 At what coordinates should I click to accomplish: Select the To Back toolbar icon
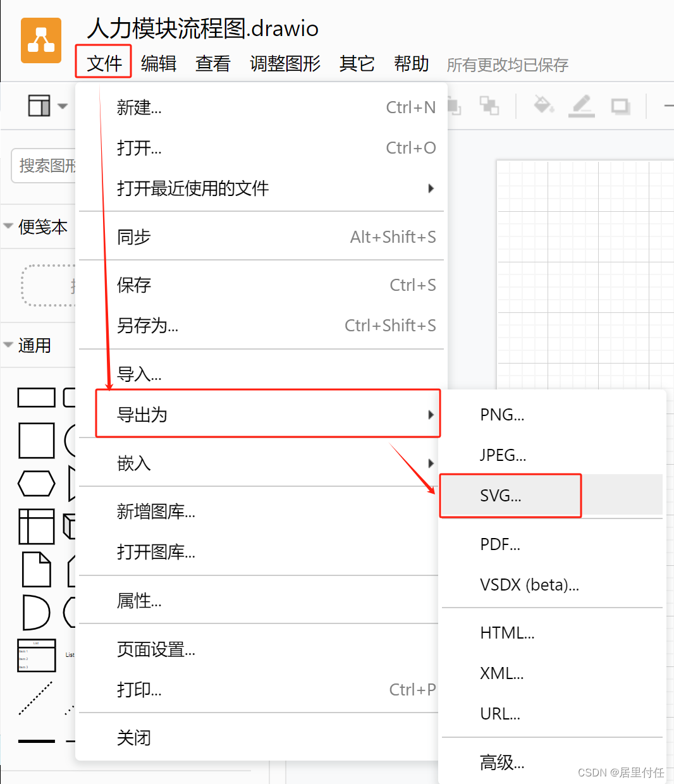coord(489,106)
